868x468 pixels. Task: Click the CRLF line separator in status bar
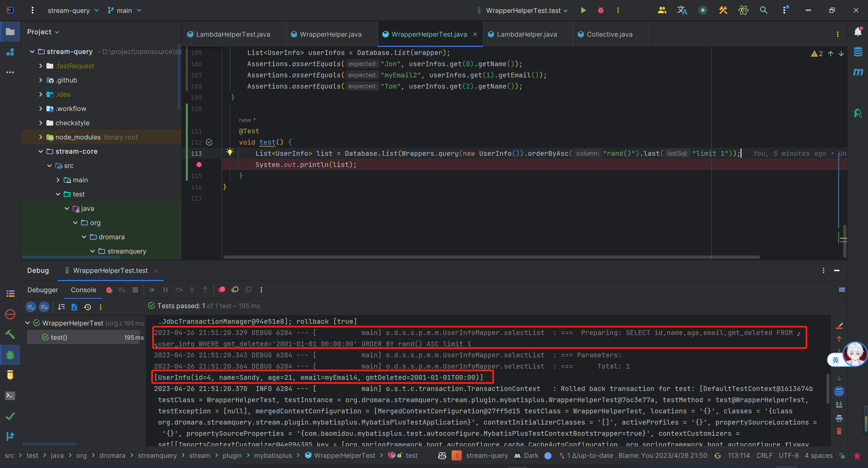(764, 456)
